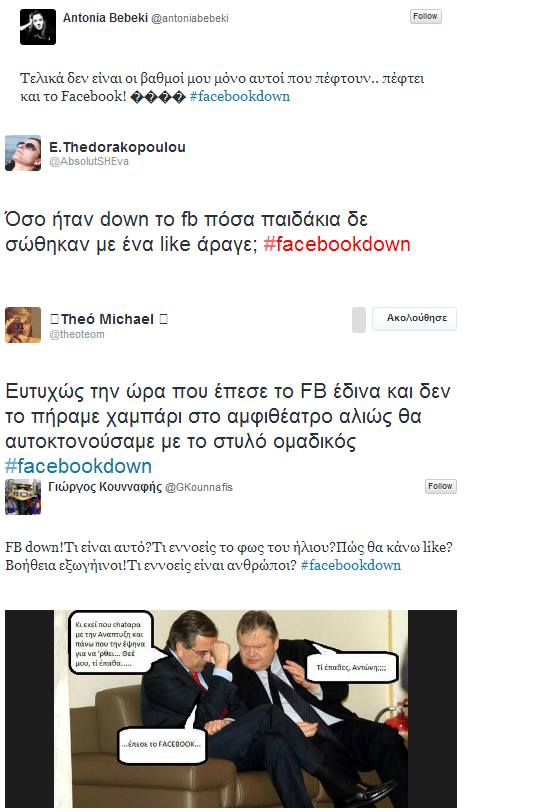Open Γιώργος Κουνναφής avatar picture
Viewport: 560px width, 812px height.
pos(23,497)
